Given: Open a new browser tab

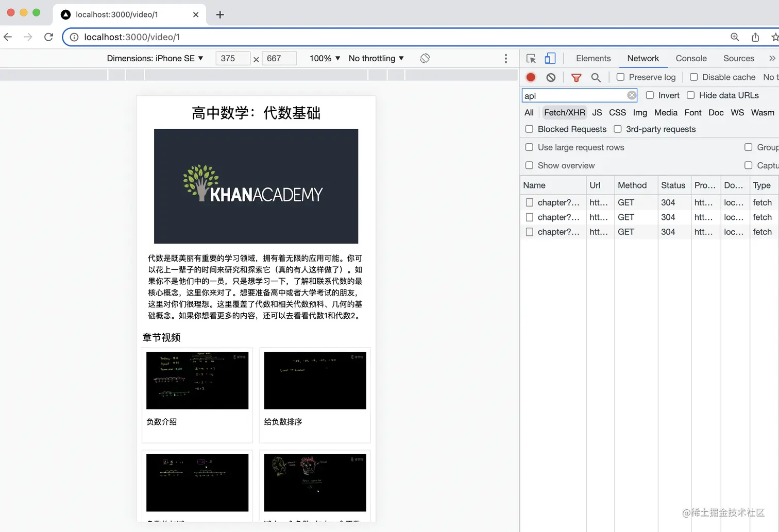Looking at the screenshot, I should pos(220,14).
